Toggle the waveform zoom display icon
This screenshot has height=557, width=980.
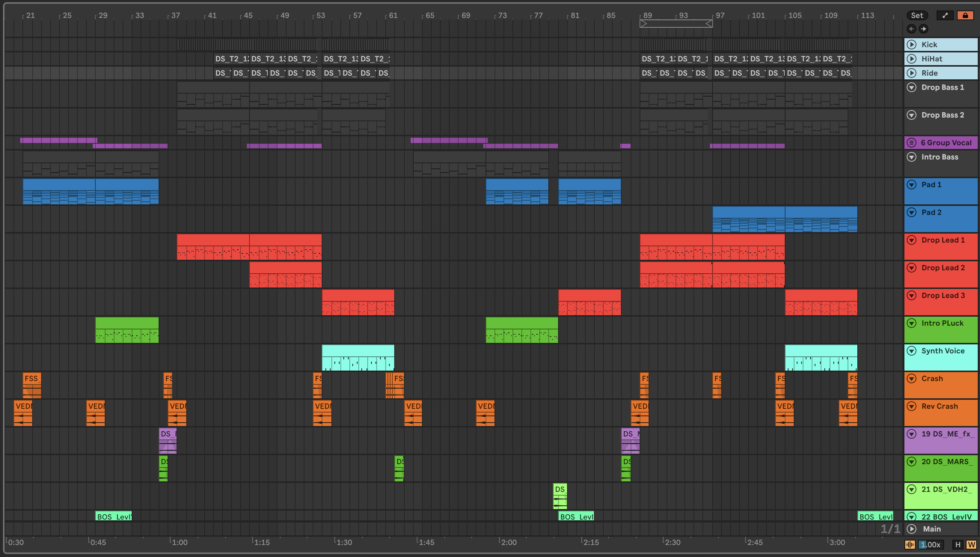(910, 544)
